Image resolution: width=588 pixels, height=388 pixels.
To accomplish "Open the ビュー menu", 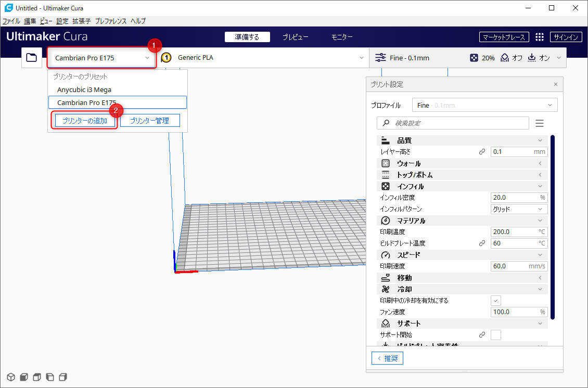I will (x=46, y=21).
